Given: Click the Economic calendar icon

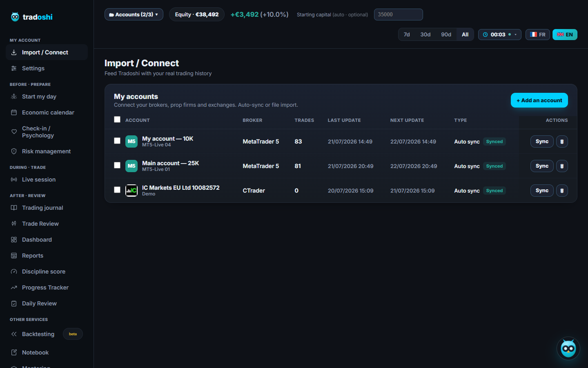Looking at the screenshot, I should tap(14, 112).
